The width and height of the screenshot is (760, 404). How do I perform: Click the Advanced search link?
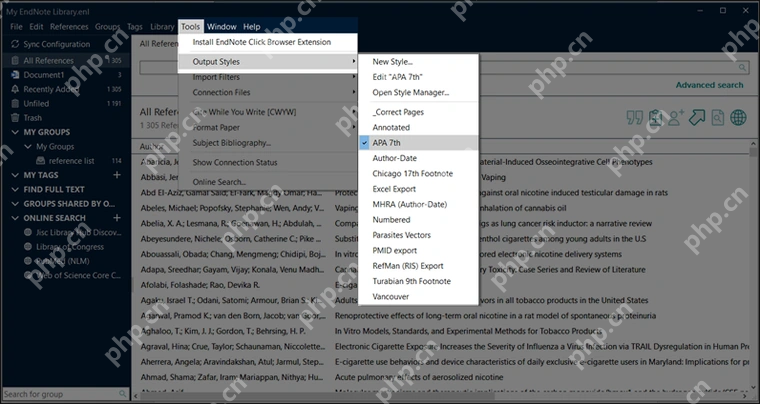[x=709, y=85]
